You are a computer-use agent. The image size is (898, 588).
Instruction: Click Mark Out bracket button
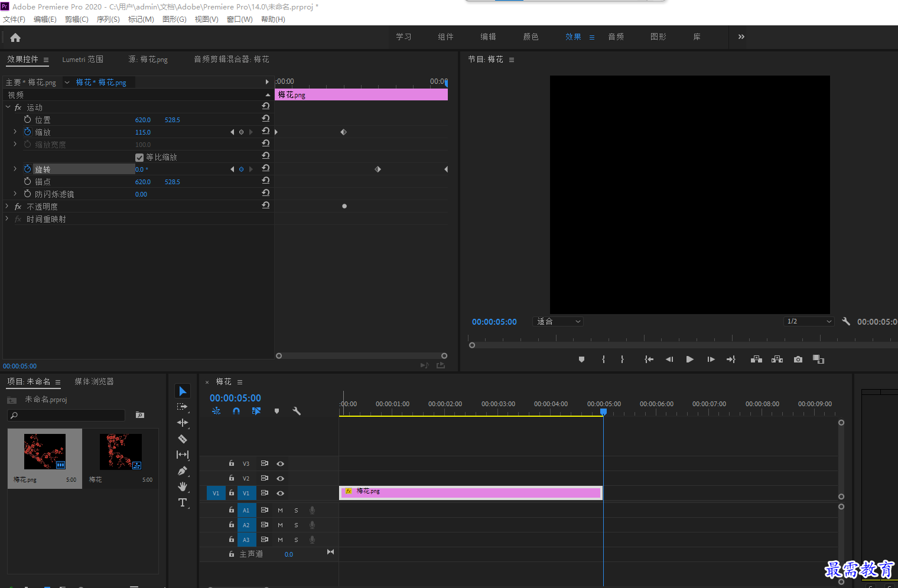pyautogui.click(x=622, y=359)
